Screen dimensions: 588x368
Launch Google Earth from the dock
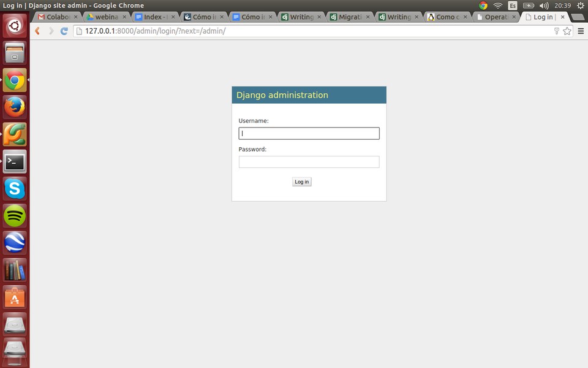coord(15,243)
